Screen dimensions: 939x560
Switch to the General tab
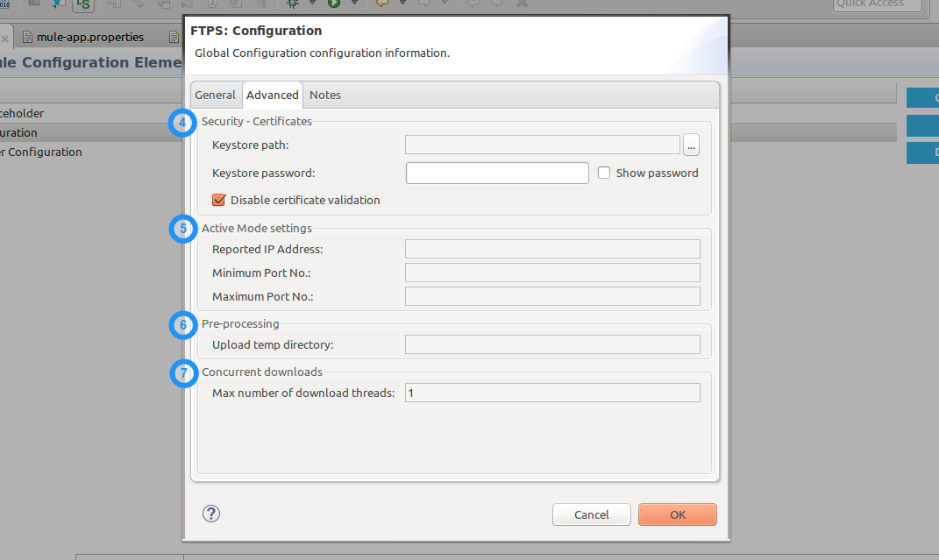(x=215, y=95)
